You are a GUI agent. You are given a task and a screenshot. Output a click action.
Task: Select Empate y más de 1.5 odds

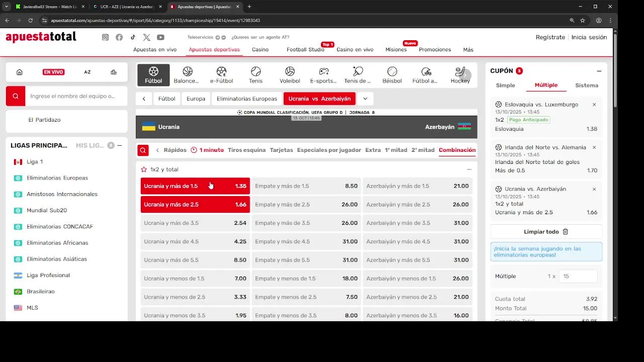[306, 186]
